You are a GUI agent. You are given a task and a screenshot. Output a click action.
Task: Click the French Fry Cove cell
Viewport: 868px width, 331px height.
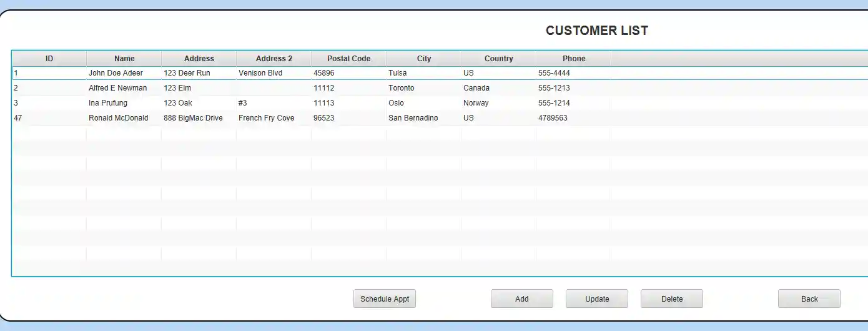pos(274,118)
